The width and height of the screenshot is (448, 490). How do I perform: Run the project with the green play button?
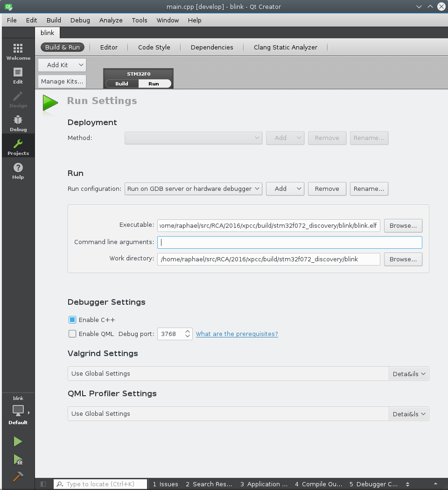click(x=18, y=441)
